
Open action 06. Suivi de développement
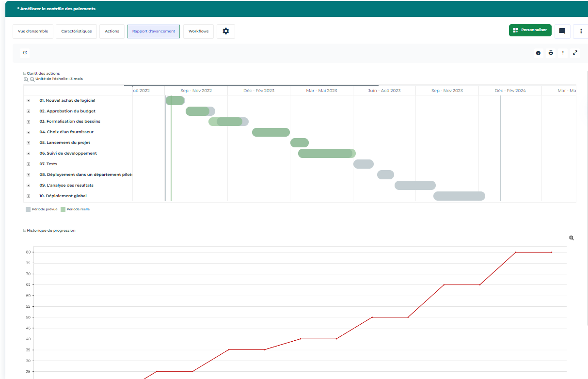click(x=68, y=153)
